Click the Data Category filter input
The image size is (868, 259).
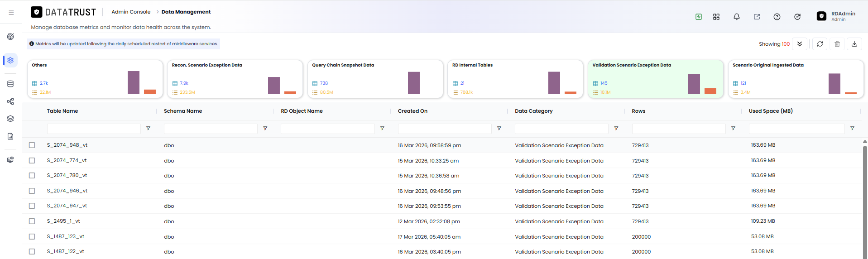tap(561, 129)
